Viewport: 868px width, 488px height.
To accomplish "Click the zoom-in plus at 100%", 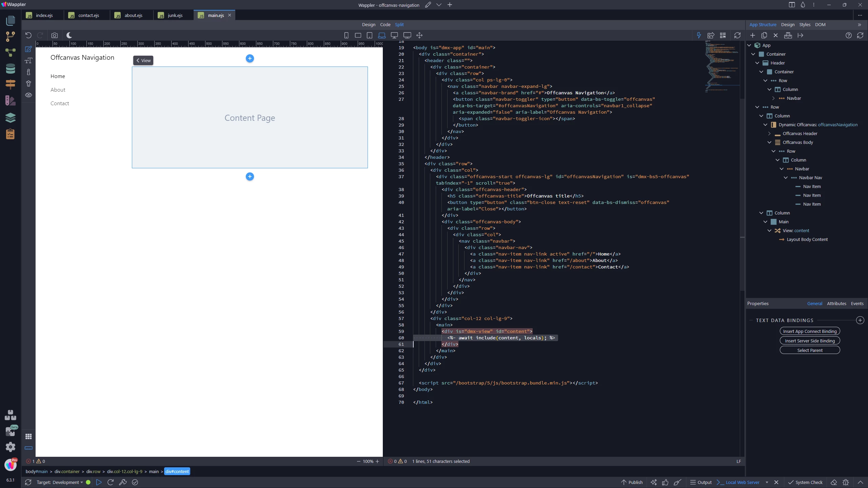I will [x=377, y=461].
